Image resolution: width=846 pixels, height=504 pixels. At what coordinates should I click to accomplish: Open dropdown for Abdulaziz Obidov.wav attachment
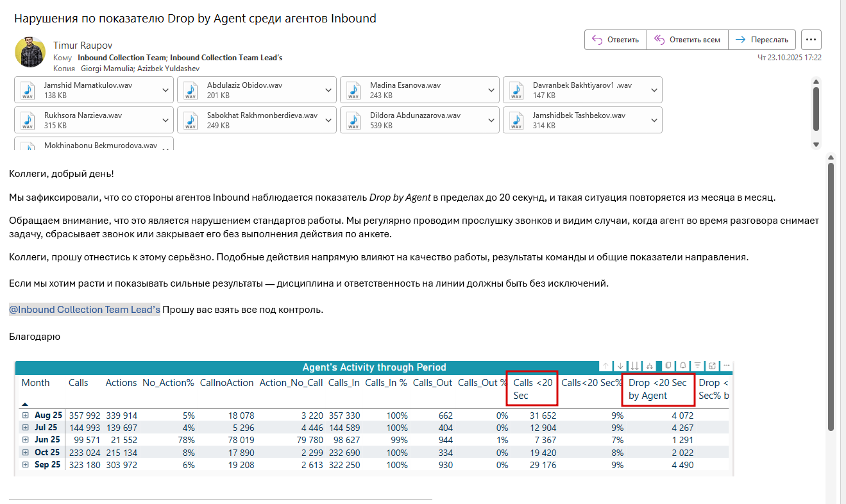point(329,90)
